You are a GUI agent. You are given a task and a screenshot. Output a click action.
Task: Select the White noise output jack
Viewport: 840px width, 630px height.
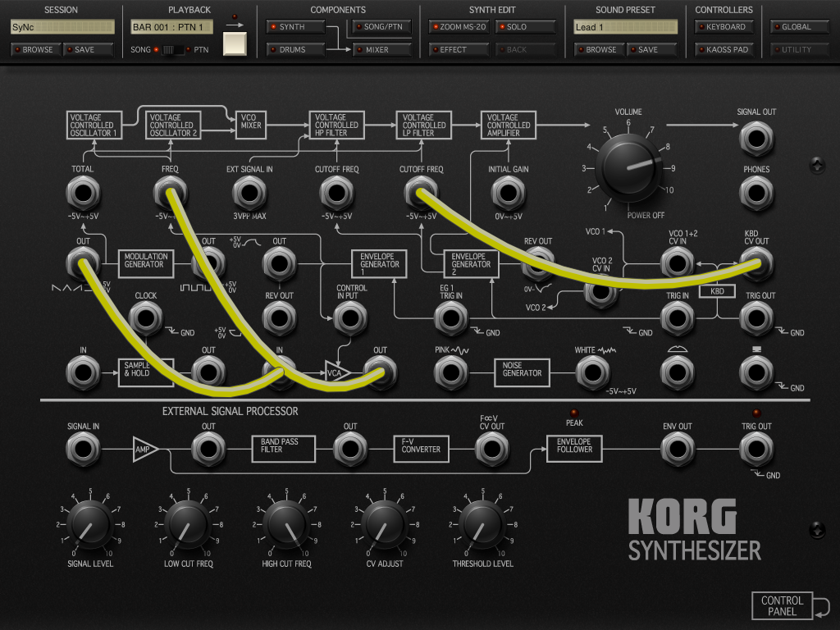593,373
